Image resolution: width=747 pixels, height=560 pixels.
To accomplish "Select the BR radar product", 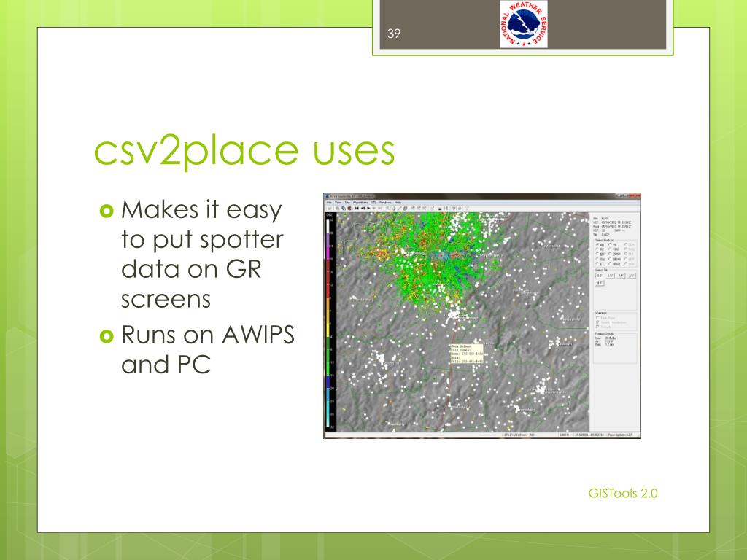I will click(x=600, y=245).
